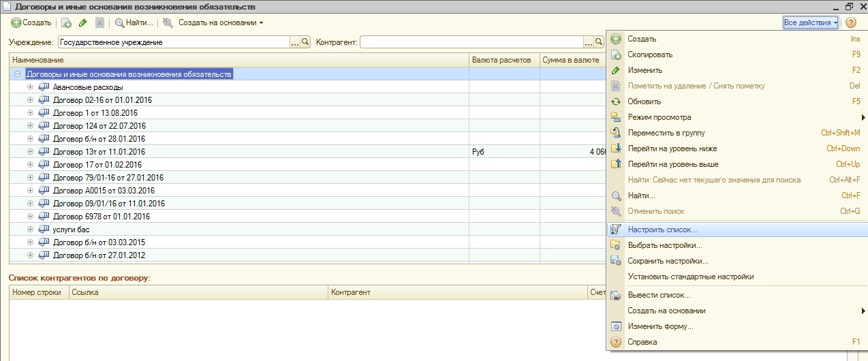Choose Настроить список... menu item
This screenshot has width=868, height=361.
[737, 230]
